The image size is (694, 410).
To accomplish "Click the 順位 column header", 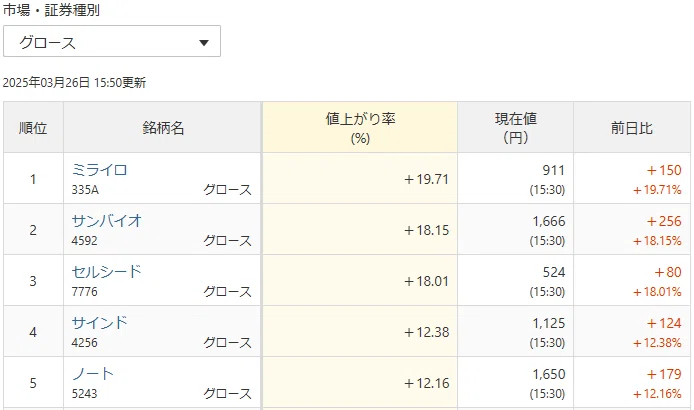I will pyautogui.click(x=33, y=128).
